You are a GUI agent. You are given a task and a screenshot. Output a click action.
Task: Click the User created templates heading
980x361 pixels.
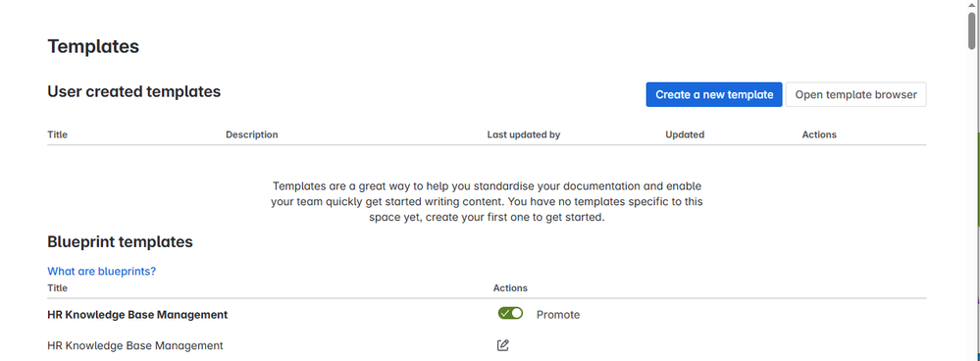tap(133, 92)
